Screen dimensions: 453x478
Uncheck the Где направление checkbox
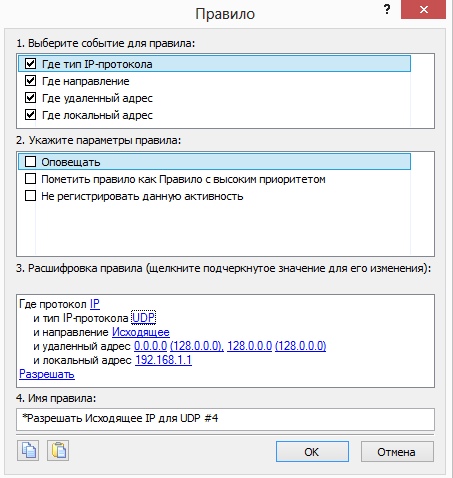pos(31,81)
